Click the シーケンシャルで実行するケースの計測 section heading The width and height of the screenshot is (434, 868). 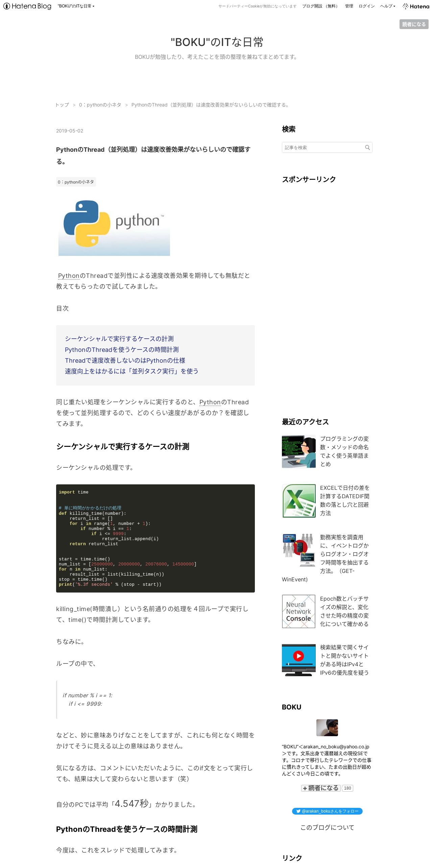click(123, 447)
